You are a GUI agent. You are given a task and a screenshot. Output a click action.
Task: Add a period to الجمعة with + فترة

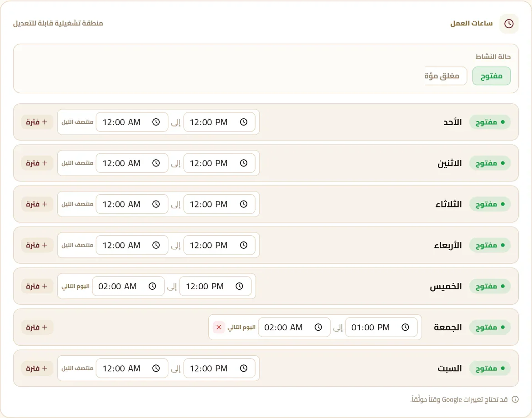click(x=37, y=327)
